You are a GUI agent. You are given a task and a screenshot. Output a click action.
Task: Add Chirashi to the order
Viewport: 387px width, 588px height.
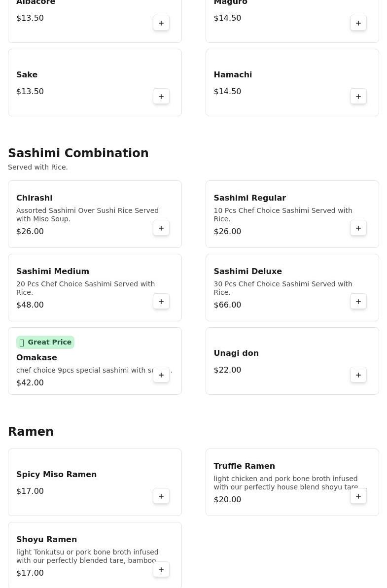tap(161, 228)
